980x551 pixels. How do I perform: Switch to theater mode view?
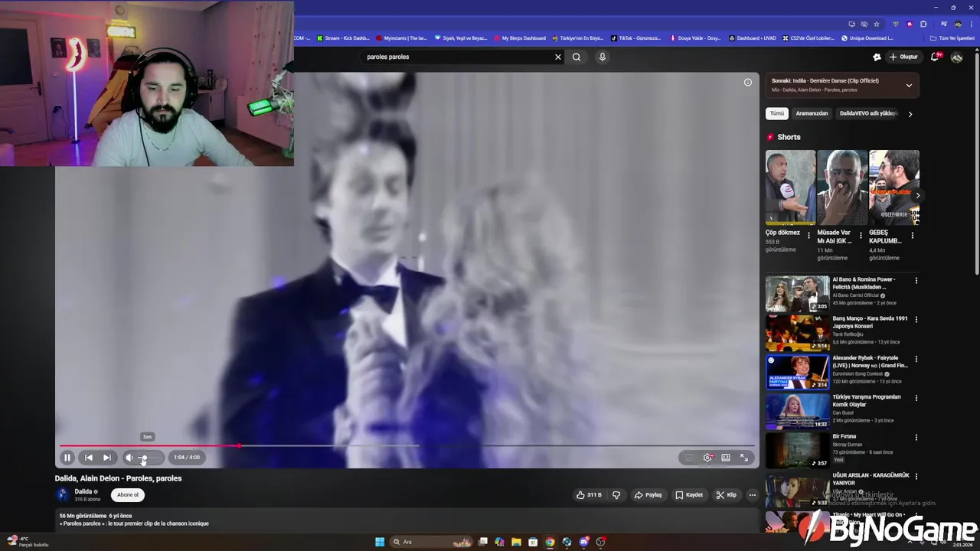[x=726, y=458]
